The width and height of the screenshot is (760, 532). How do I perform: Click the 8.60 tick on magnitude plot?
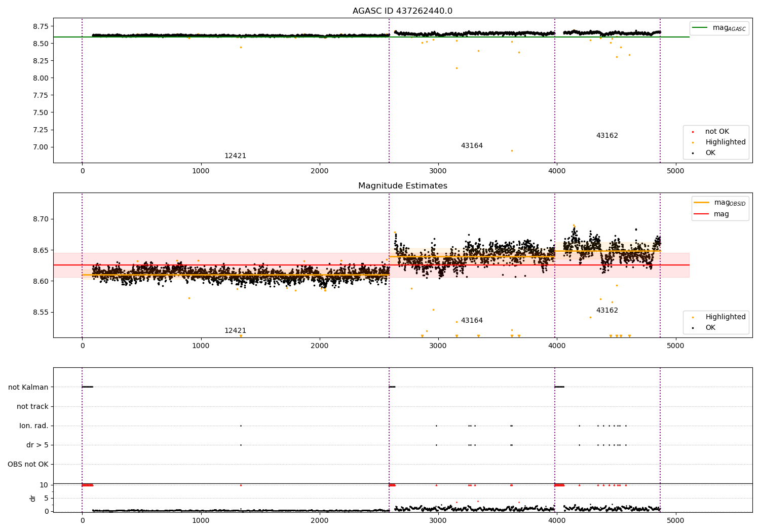click(40, 281)
